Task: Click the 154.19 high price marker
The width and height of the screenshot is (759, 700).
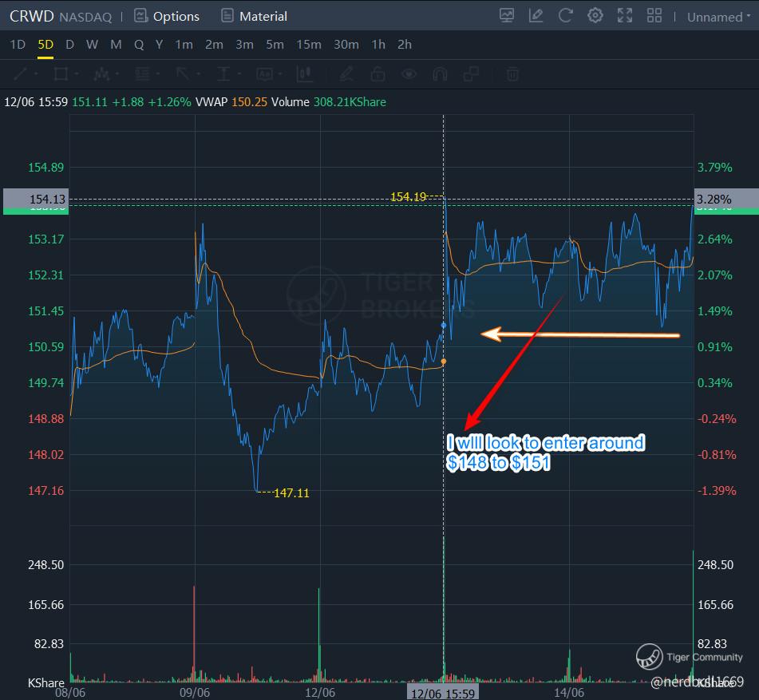Action: point(408,196)
